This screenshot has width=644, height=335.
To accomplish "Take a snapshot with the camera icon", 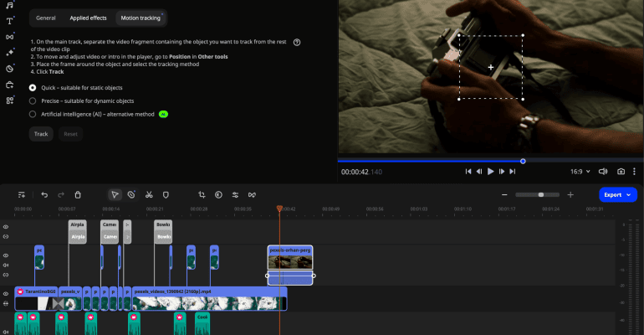I will [621, 172].
